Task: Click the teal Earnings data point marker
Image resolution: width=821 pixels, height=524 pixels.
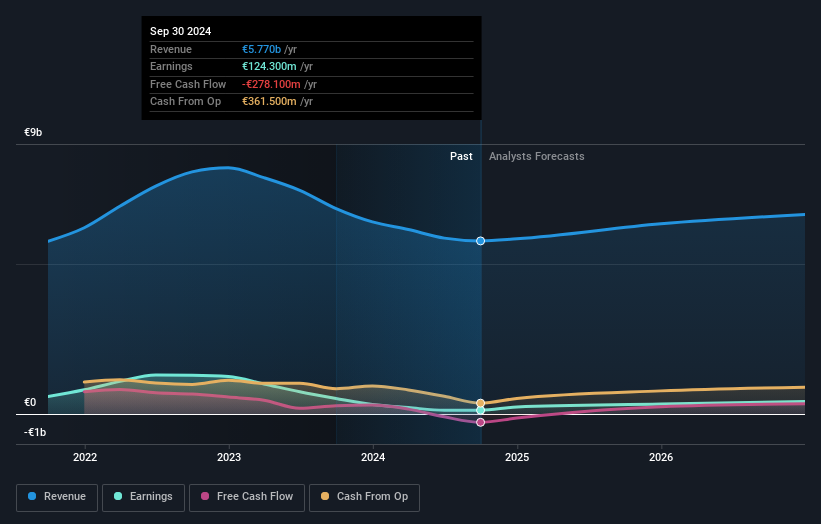Action: [480, 410]
